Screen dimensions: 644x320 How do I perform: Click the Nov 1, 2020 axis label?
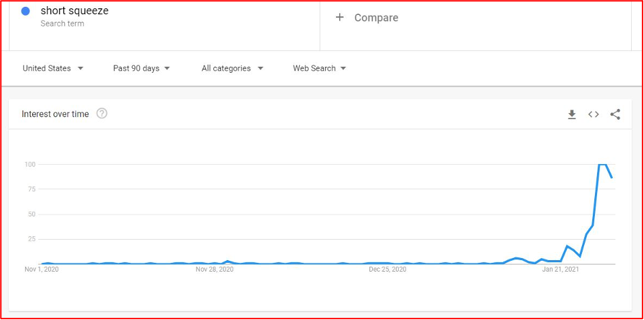(x=42, y=270)
